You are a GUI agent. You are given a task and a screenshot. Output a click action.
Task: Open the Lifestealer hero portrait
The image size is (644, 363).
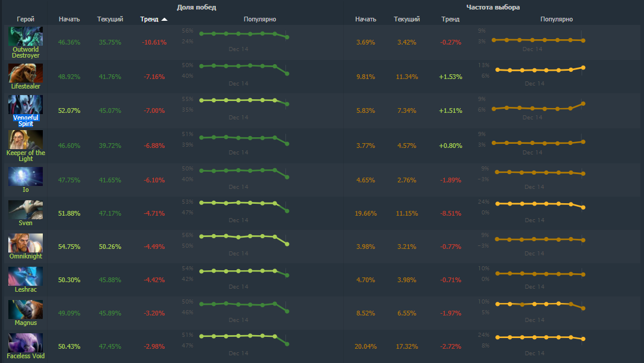[x=26, y=73]
